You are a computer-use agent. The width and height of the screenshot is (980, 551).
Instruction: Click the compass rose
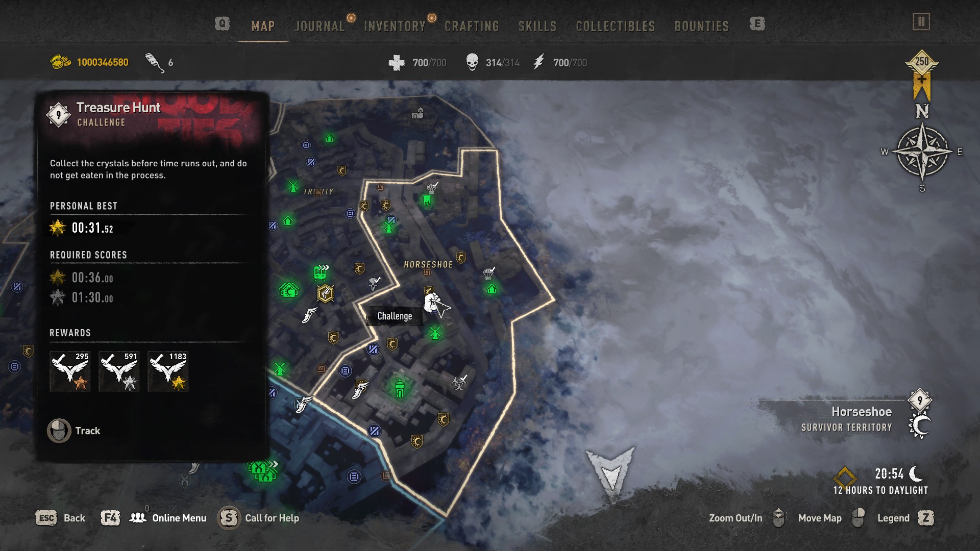pos(922,152)
